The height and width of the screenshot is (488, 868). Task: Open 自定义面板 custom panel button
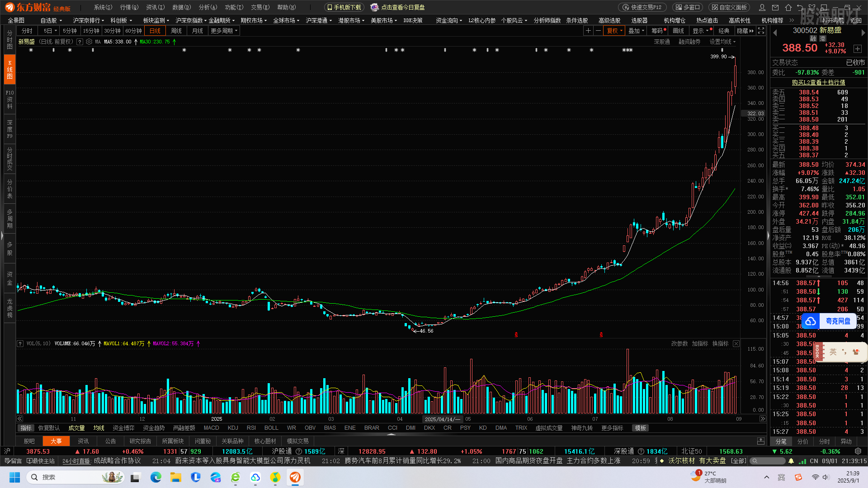(x=729, y=7)
